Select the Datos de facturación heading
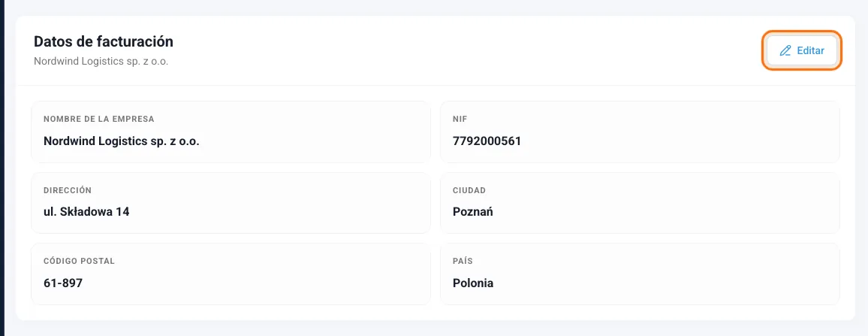The image size is (868, 336). click(104, 41)
